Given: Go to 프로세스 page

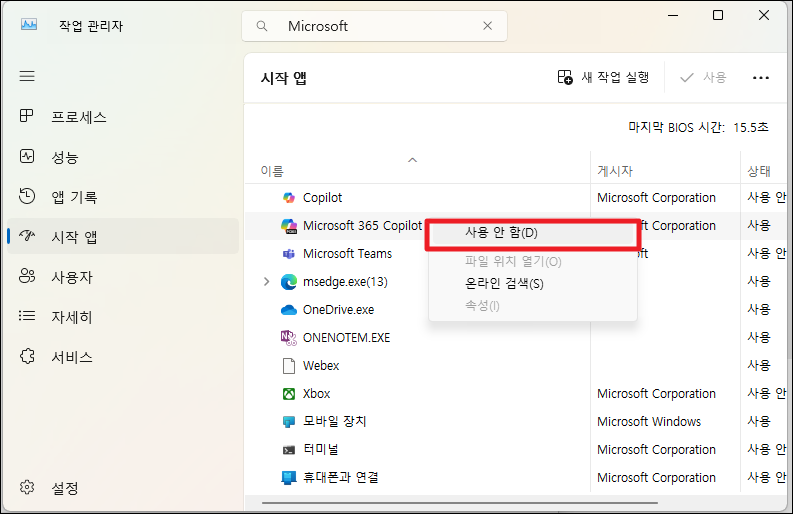Looking at the screenshot, I should tap(123, 116).
